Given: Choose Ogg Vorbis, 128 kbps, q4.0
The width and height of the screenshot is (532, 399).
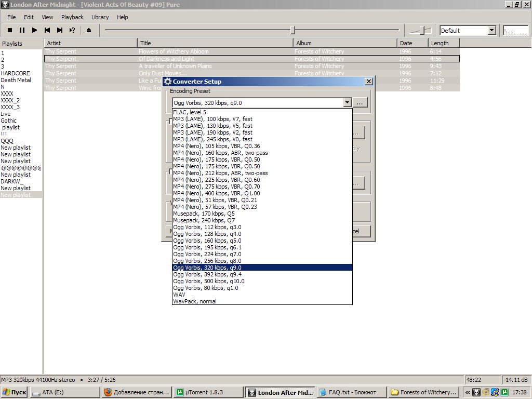Looking at the screenshot, I should (x=262, y=234).
